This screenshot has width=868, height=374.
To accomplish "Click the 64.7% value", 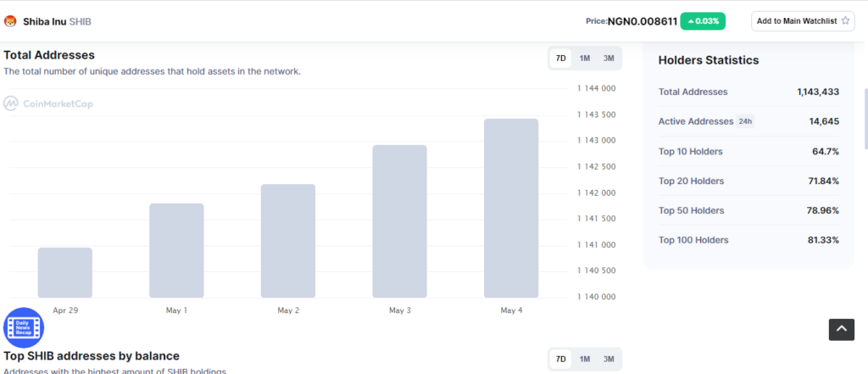I will 826,151.
